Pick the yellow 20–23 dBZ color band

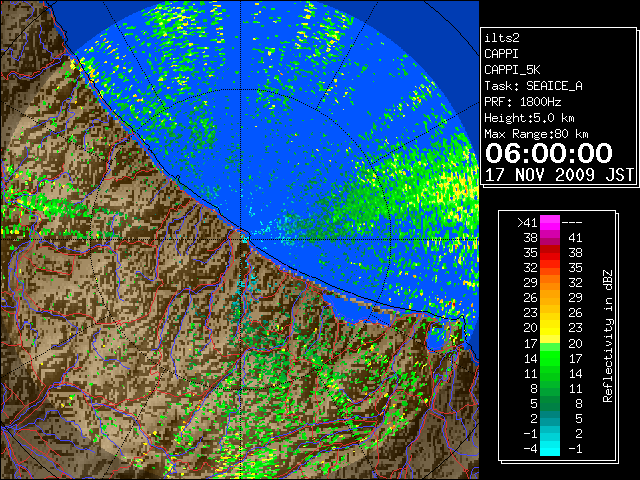[550, 328]
